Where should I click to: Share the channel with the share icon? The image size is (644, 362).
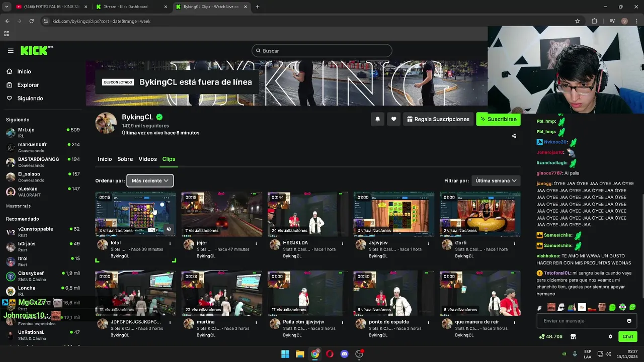(514, 136)
